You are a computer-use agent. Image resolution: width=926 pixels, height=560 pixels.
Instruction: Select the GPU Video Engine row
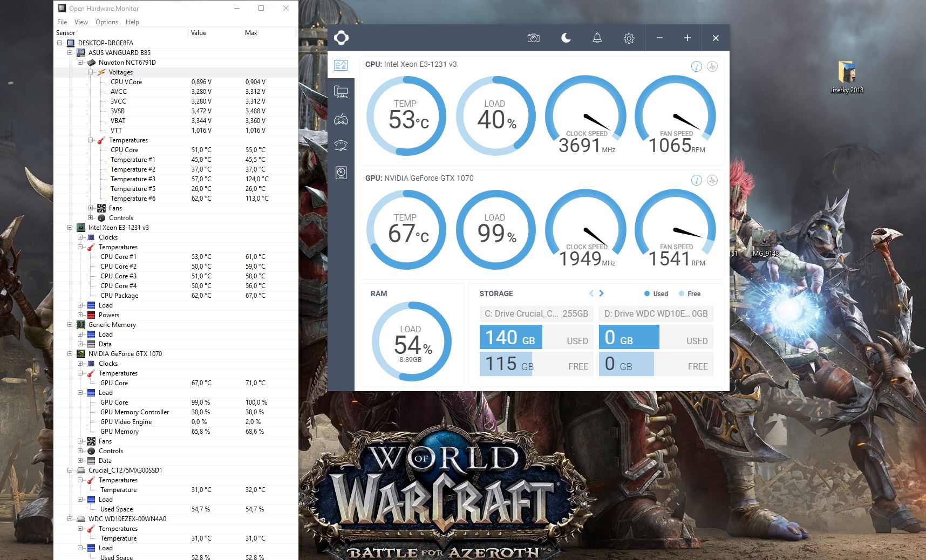click(x=176, y=422)
